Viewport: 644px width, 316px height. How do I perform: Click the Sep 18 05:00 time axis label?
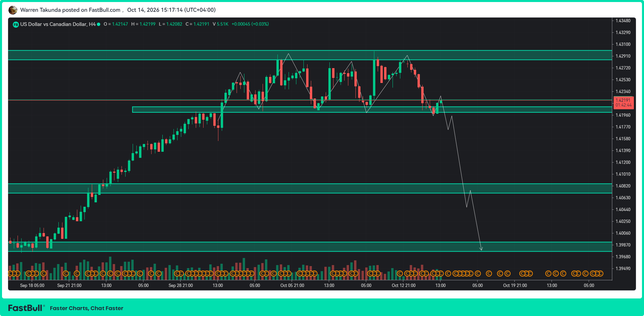[x=32, y=285]
